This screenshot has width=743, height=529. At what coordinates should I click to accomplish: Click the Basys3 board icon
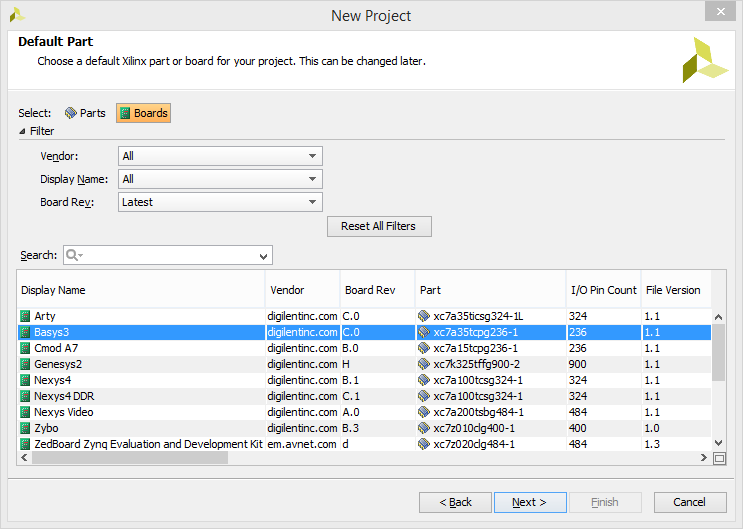(25, 332)
